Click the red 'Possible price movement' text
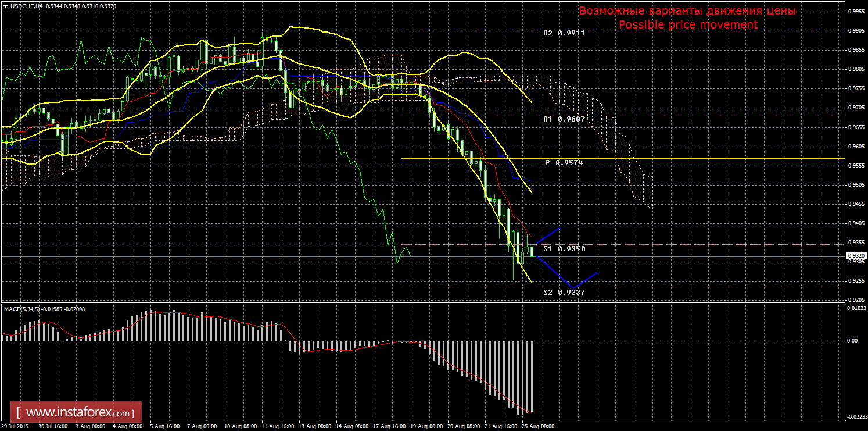The width and height of the screenshot is (868, 431). tap(688, 24)
